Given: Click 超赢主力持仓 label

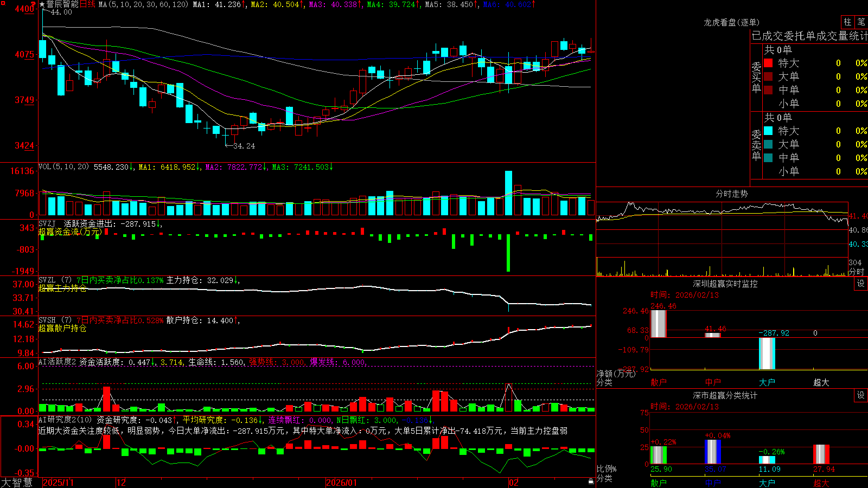Looking at the screenshot, I should 62,288.
